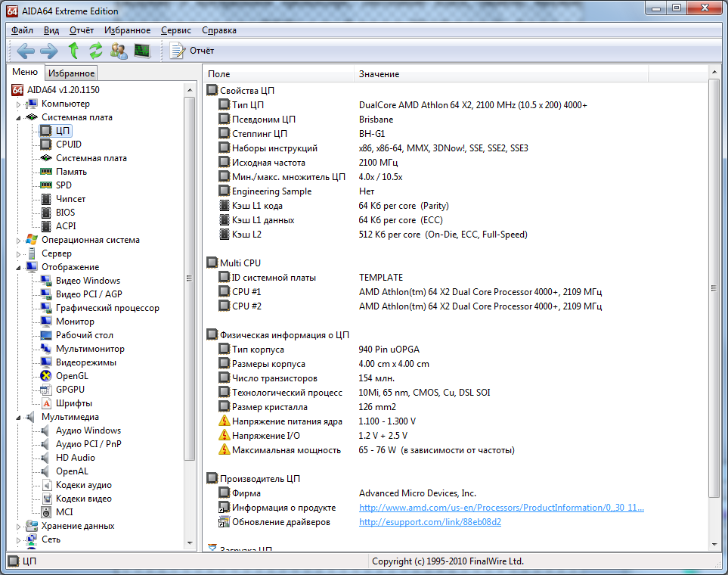Go back with the blue left arrow

(26, 51)
